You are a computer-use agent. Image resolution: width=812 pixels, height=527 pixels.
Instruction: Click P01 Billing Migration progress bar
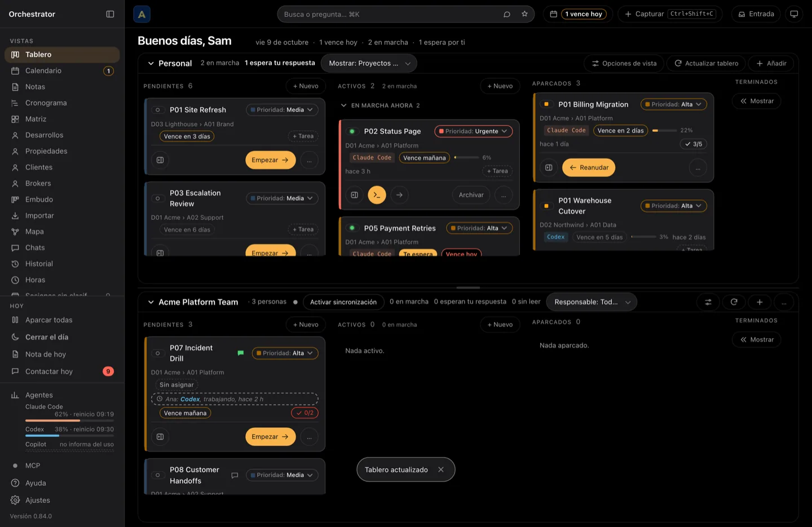[x=664, y=130]
